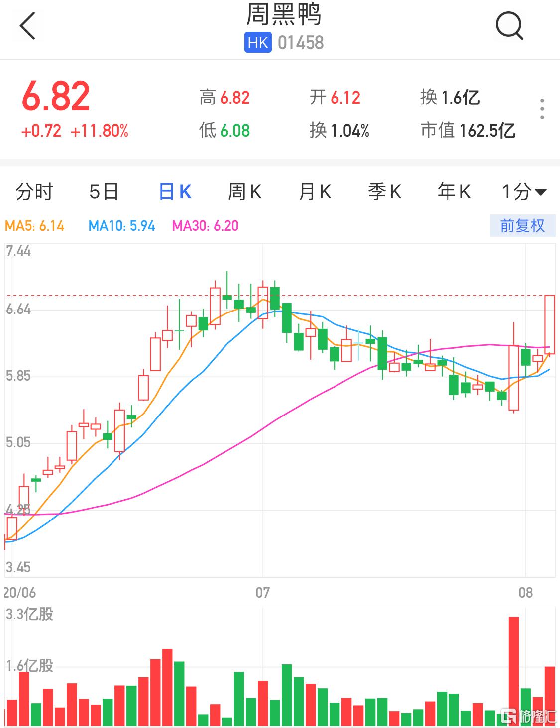The height and width of the screenshot is (728, 560).
Task: Open search with magnifier icon
Action: pyautogui.click(x=509, y=26)
